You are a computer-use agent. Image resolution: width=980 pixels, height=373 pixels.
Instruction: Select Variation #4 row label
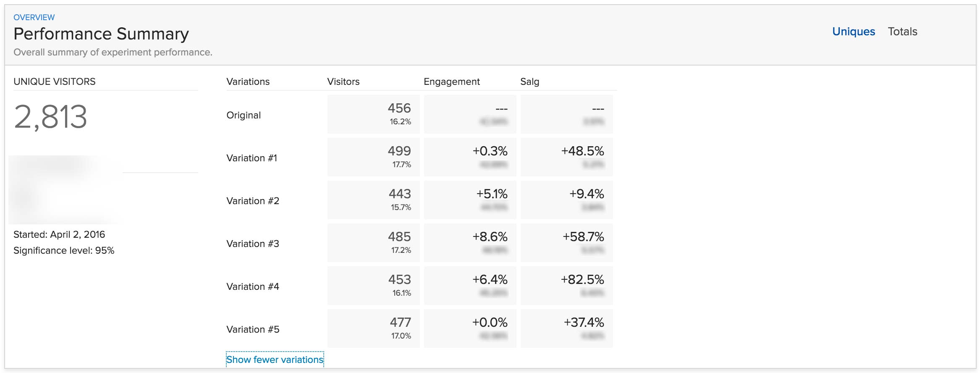(x=253, y=286)
